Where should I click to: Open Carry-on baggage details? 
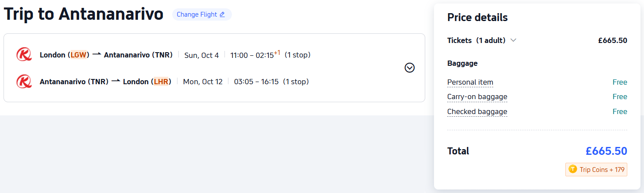coord(477,96)
